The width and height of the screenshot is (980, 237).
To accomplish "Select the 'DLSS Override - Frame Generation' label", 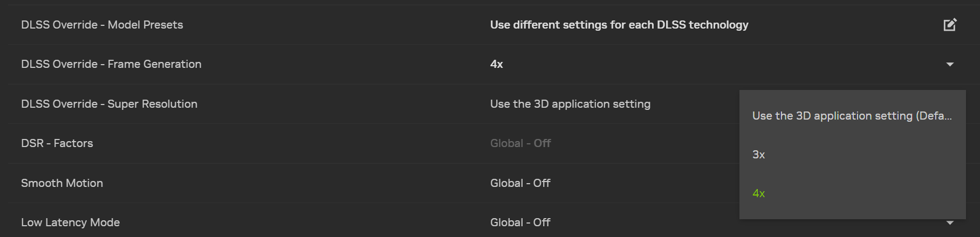I will [x=111, y=64].
